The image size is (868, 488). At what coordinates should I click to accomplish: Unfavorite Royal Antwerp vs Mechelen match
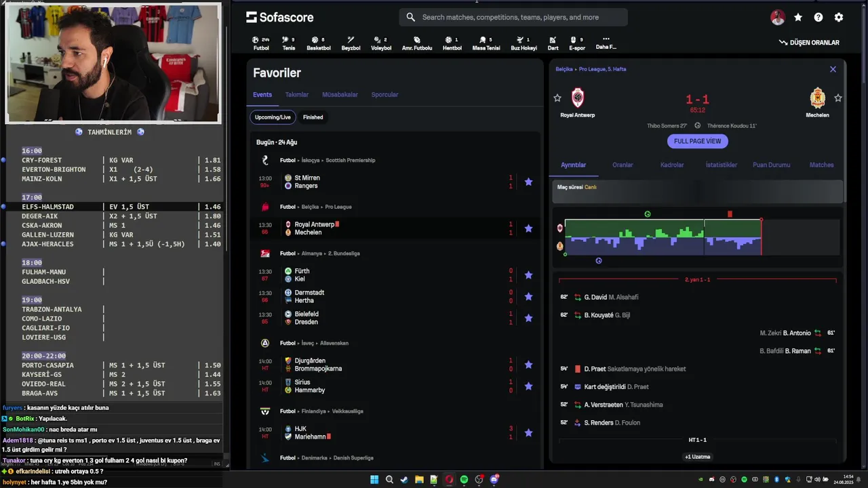point(528,228)
